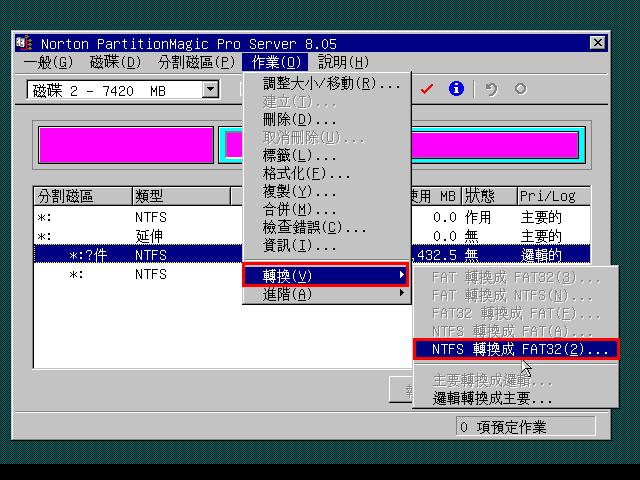Click the blue info icon
This screenshot has height=480, width=640.
456,89
